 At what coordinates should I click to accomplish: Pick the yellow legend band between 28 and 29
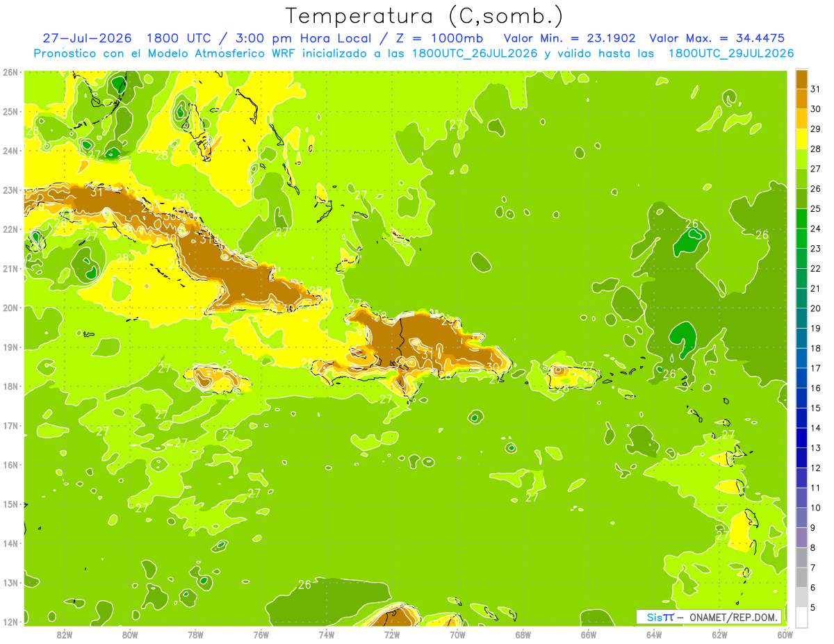click(801, 139)
